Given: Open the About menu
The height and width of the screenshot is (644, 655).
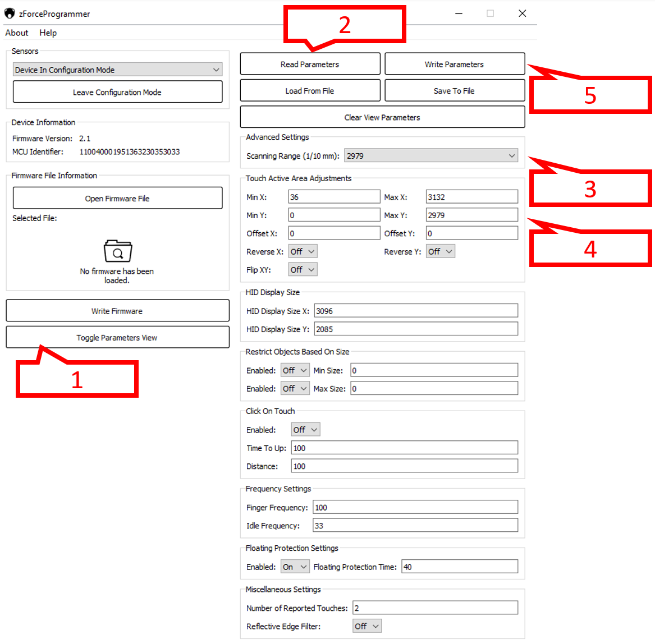Looking at the screenshot, I should [x=17, y=33].
